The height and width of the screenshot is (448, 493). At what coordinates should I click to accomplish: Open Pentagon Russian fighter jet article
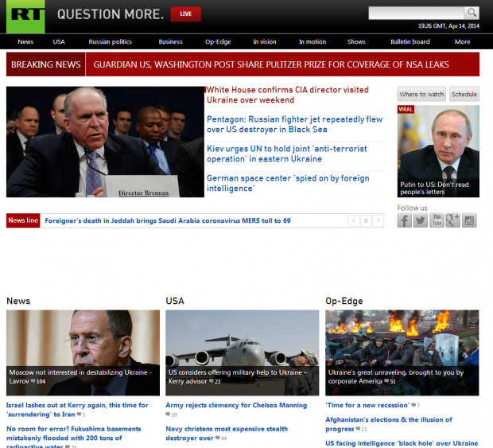294,124
